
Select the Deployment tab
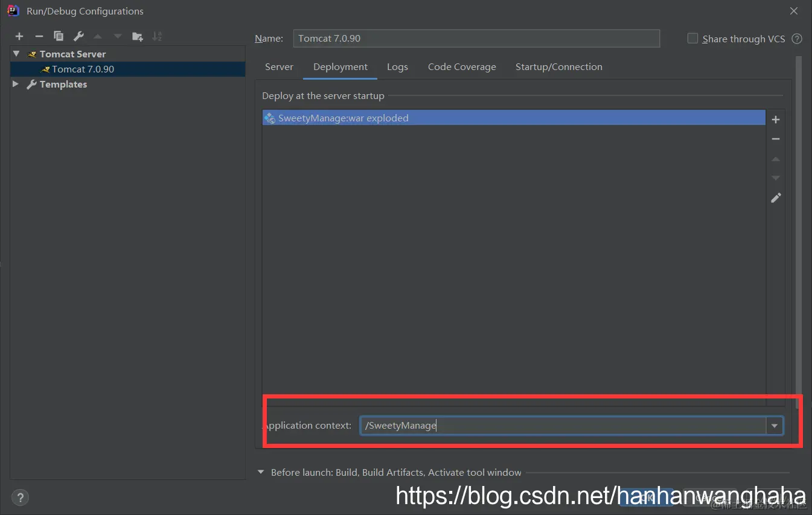pos(340,67)
